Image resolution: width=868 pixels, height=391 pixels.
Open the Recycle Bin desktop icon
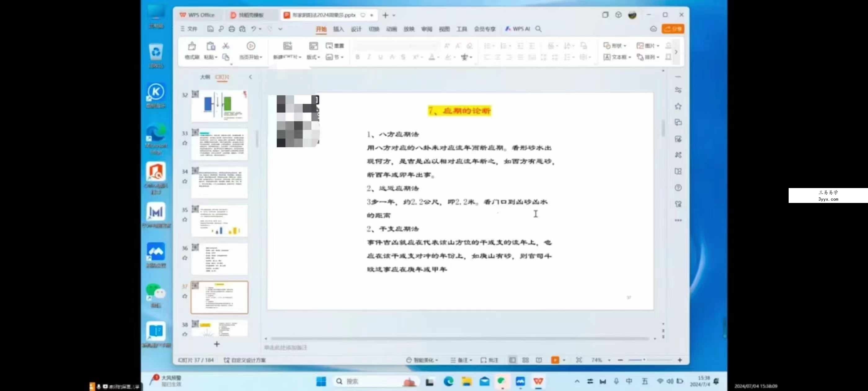point(156,56)
